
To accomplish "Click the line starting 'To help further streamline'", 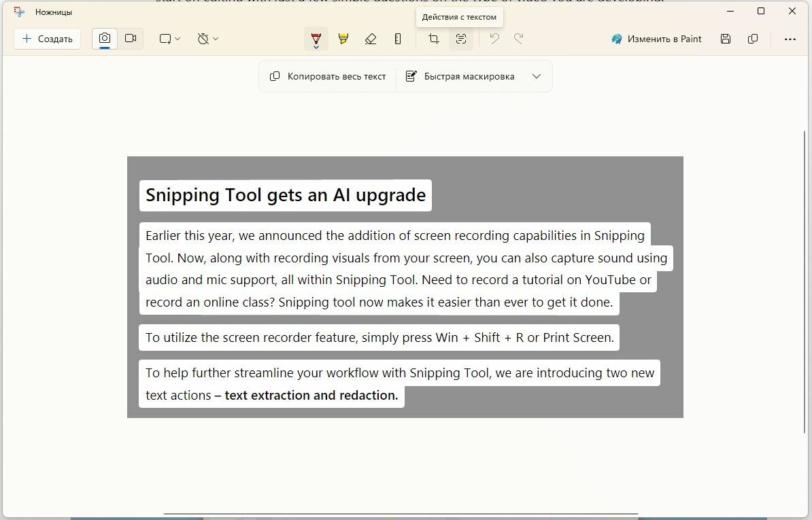I will [x=399, y=373].
